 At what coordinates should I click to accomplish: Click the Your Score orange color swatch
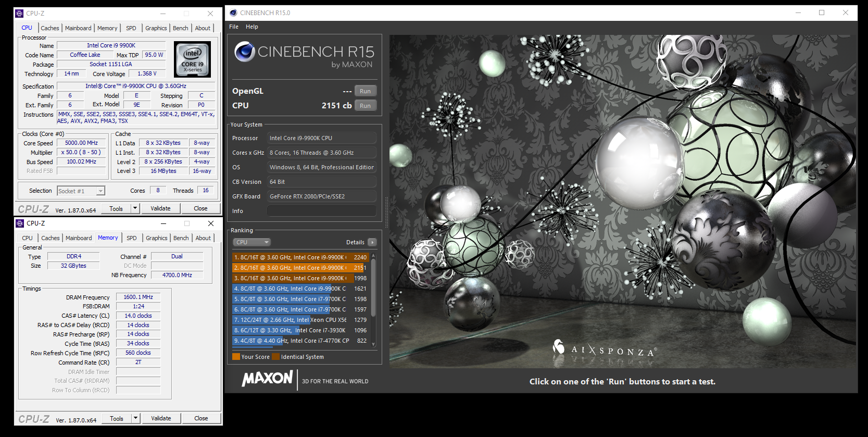pyautogui.click(x=236, y=357)
